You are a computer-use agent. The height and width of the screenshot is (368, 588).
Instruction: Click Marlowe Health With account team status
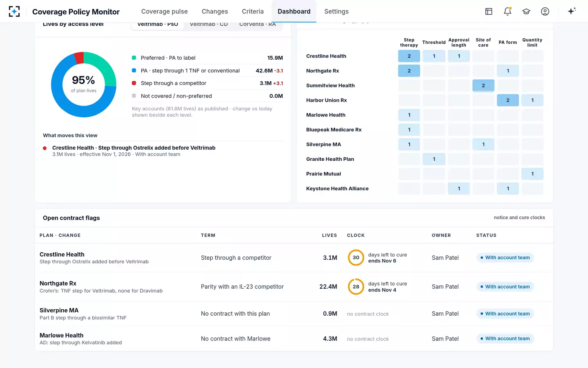[505, 339]
